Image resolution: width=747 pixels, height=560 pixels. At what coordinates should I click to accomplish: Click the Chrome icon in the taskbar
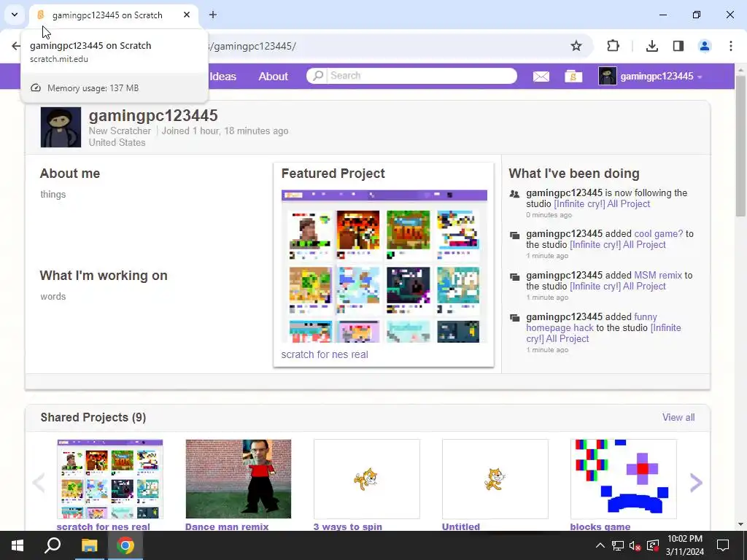(125, 545)
